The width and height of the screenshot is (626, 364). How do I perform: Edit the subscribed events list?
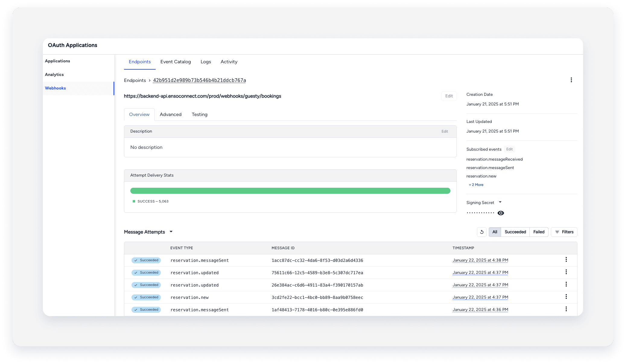509,149
